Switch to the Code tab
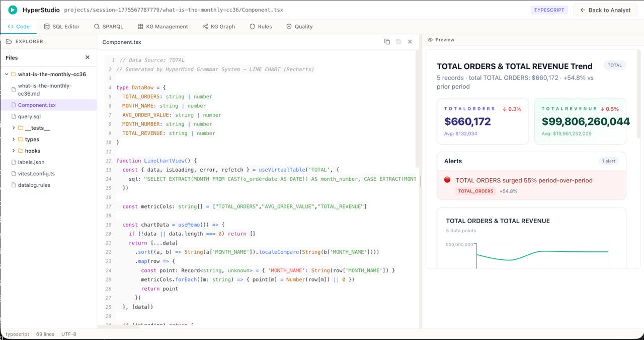Screen dimensions: 644x340 click(x=19, y=27)
